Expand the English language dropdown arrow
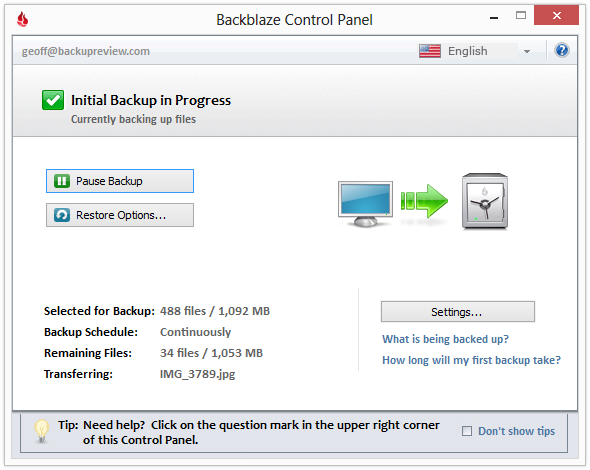This screenshot has height=470, width=590. click(x=527, y=52)
